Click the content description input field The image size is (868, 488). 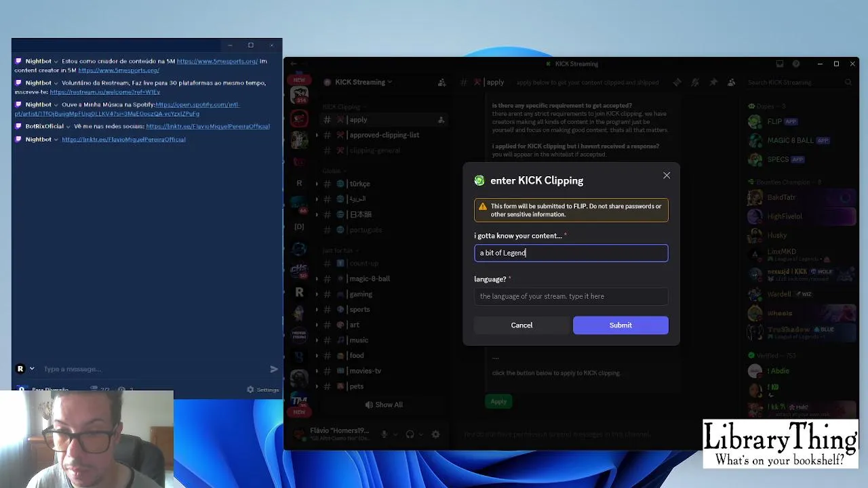(571, 253)
